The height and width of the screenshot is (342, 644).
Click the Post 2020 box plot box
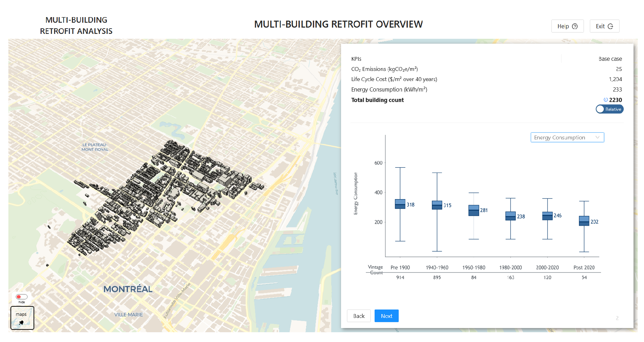point(584,221)
